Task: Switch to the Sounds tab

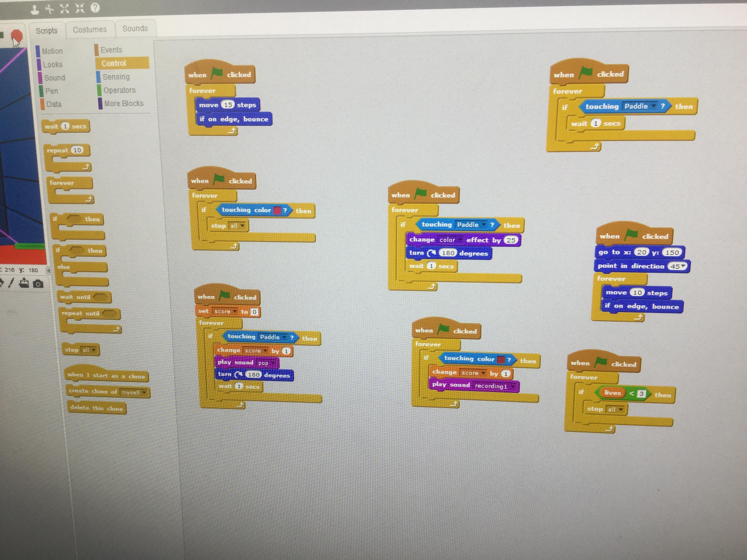Action: point(135,29)
